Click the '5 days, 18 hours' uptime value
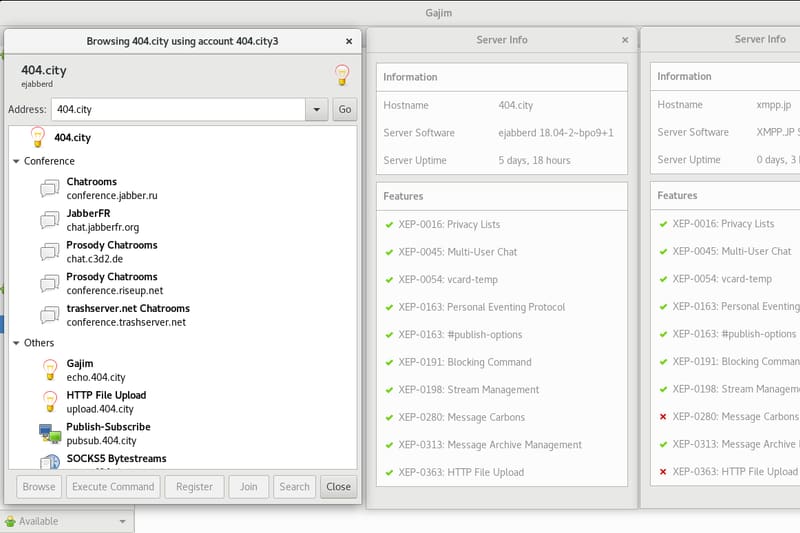The width and height of the screenshot is (800, 533). 534,160
